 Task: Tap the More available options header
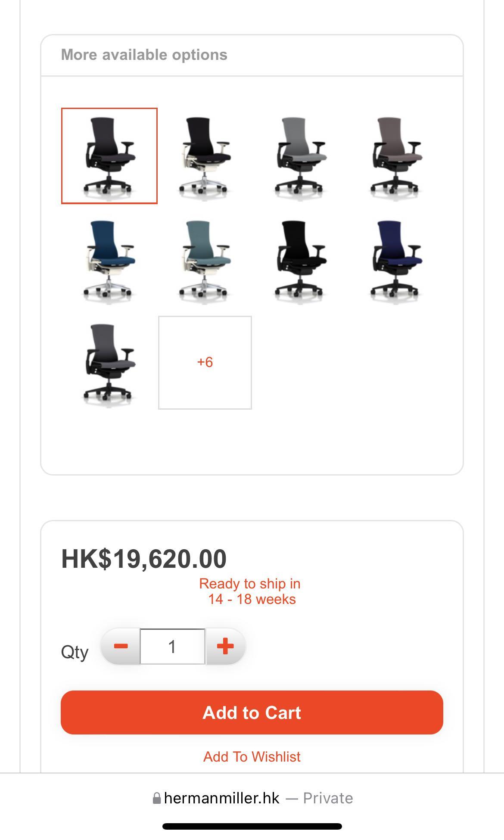[144, 55]
